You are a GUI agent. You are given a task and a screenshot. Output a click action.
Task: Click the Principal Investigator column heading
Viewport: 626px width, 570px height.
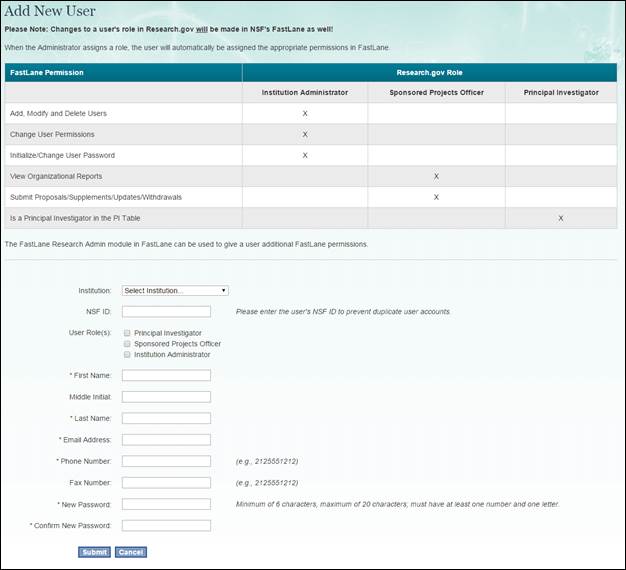click(x=561, y=93)
